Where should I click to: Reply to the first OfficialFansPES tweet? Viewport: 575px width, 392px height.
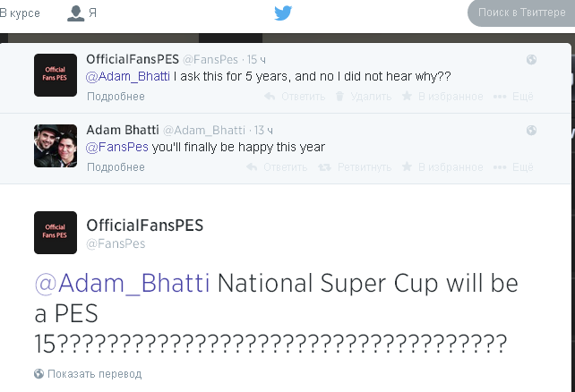tap(293, 97)
